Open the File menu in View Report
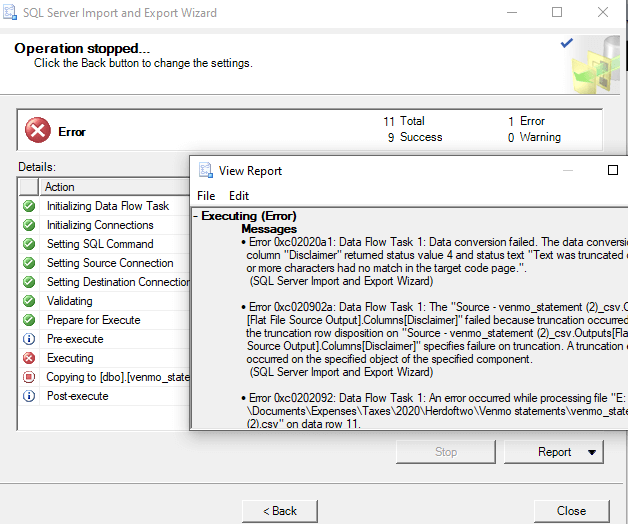The width and height of the screenshot is (628, 524). [206, 196]
